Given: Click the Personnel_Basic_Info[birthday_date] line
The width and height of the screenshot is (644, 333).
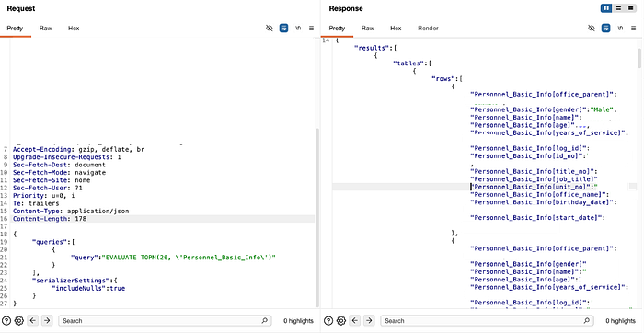Looking at the screenshot, I should pyautogui.click(x=544, y=202).
